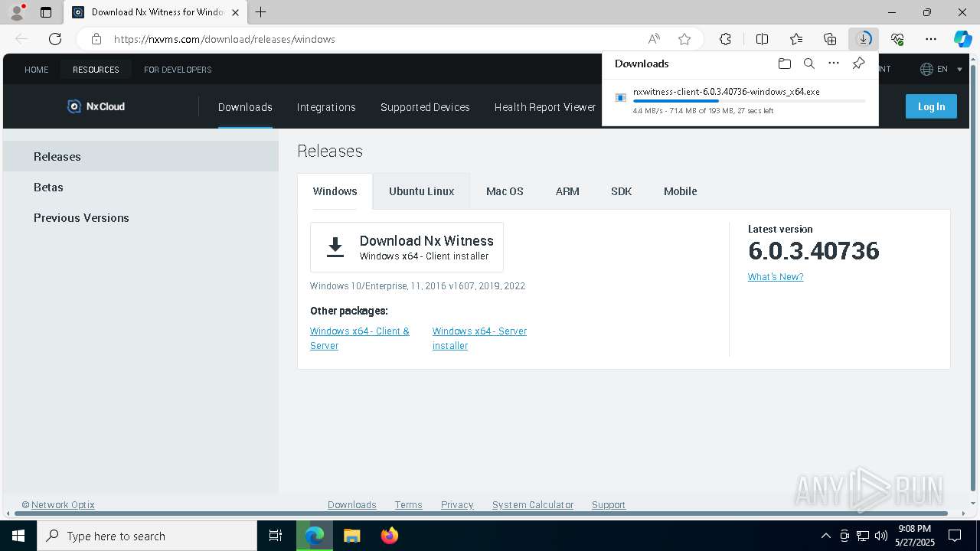The image size is (980, 551).
Task: Open the footer Downloads link
Action: pos(352,505)
